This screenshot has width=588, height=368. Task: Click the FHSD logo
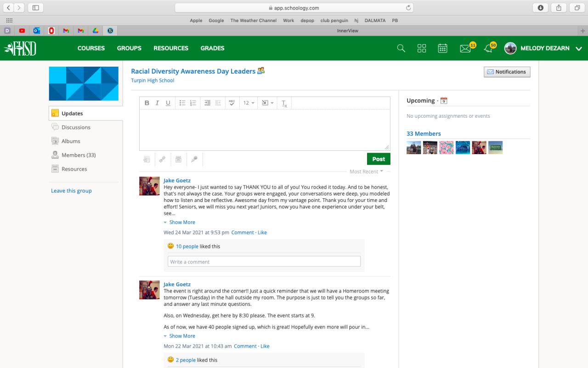point(20,48)
